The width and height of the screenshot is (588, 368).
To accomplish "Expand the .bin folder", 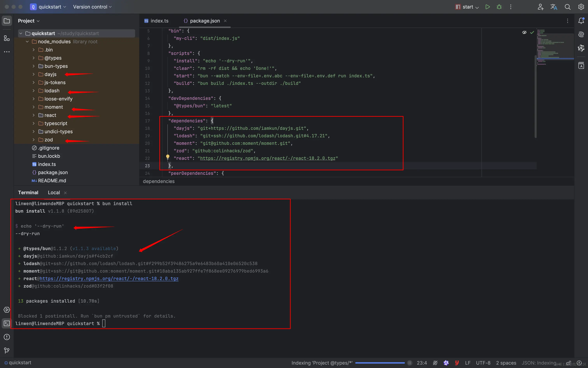I will coord(33,50).
